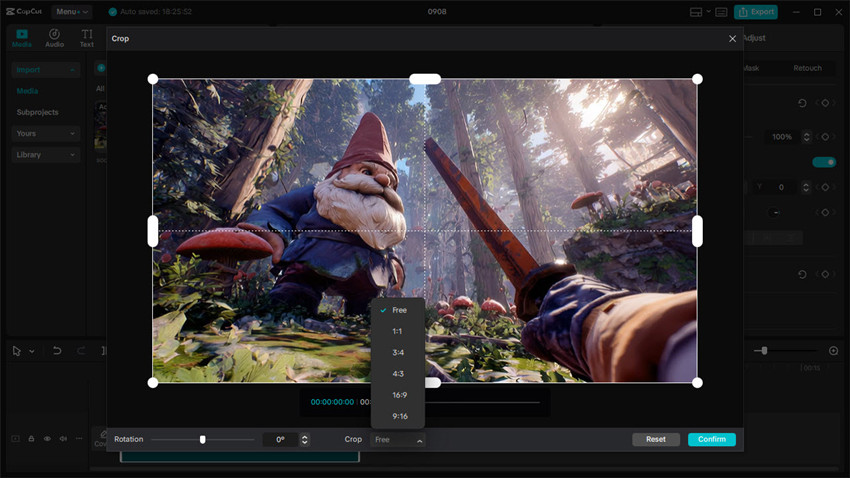Click the top reset icon in properties panel
Screen dimensions: 850x478
[802, 103]
